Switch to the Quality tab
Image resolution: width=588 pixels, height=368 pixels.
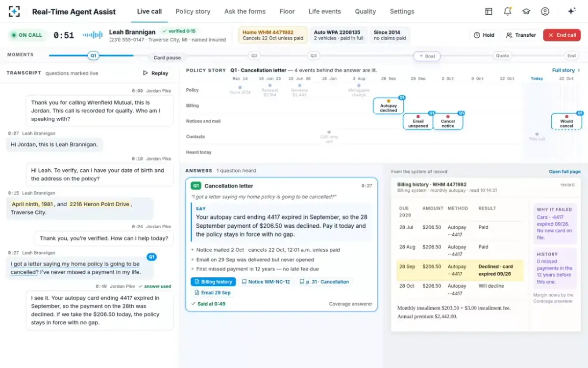(366, 11)
